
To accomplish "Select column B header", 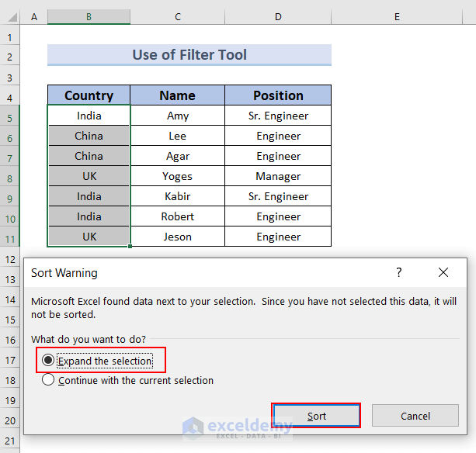I will (x=89, y=17).
